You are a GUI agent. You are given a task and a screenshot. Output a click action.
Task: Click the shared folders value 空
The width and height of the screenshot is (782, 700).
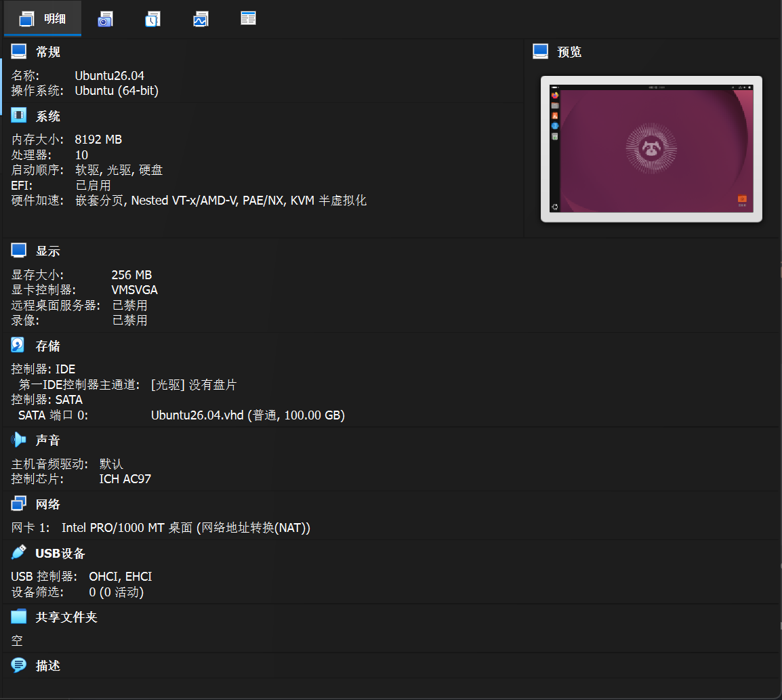click(17, 640)
